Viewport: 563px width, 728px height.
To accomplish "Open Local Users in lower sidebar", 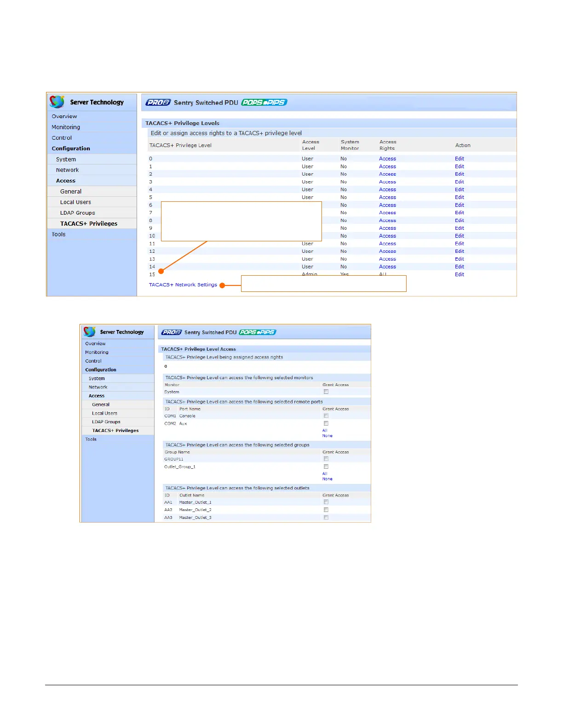I will pos(104,413).
